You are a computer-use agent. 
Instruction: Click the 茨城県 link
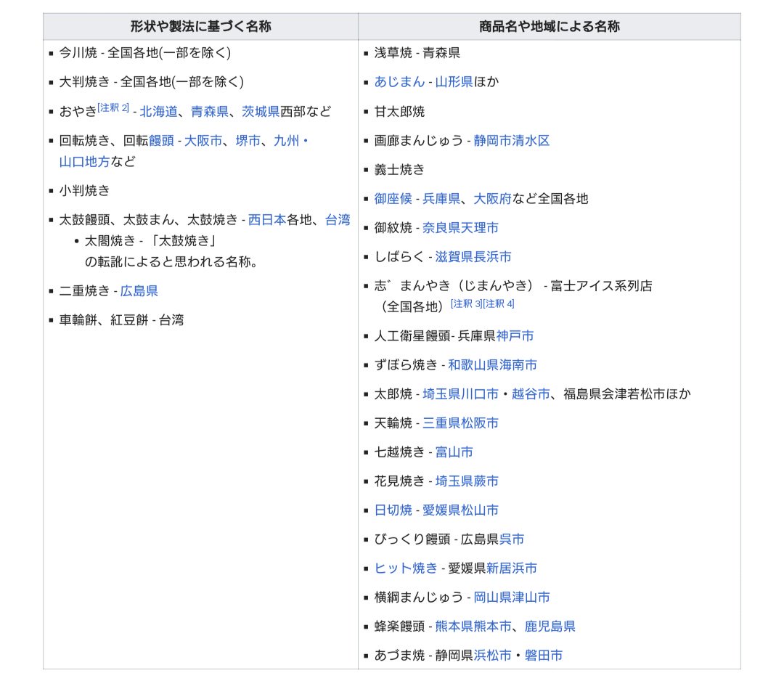tap(261, 111)
